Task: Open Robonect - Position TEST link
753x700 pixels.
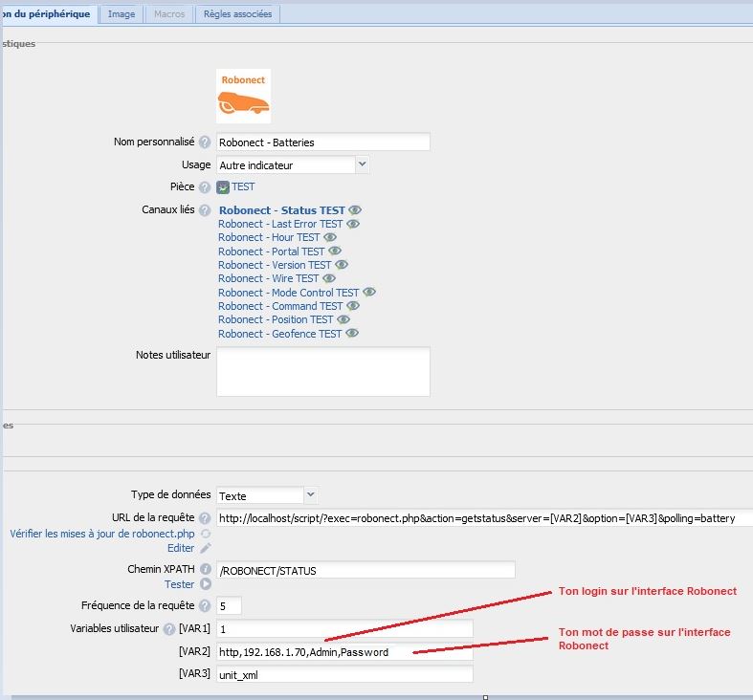Action: (276, 319)
